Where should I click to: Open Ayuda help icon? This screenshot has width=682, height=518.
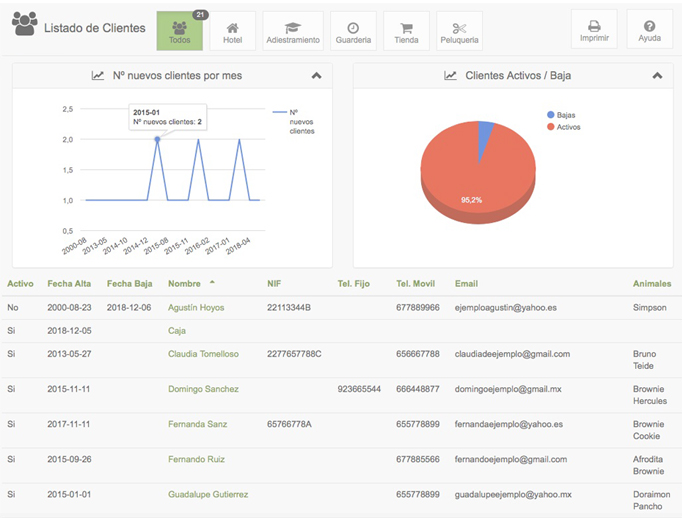pos(649,30)
